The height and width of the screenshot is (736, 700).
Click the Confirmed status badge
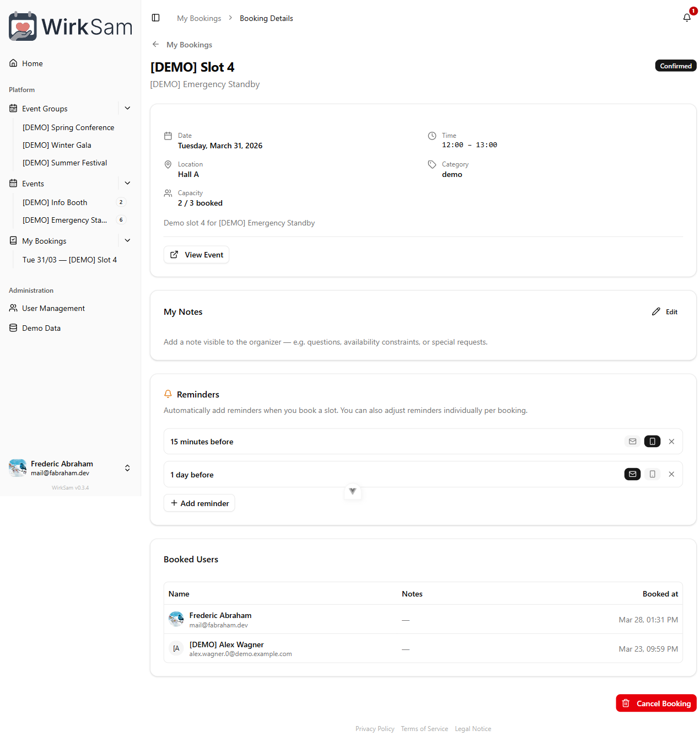tap(676, 66)
